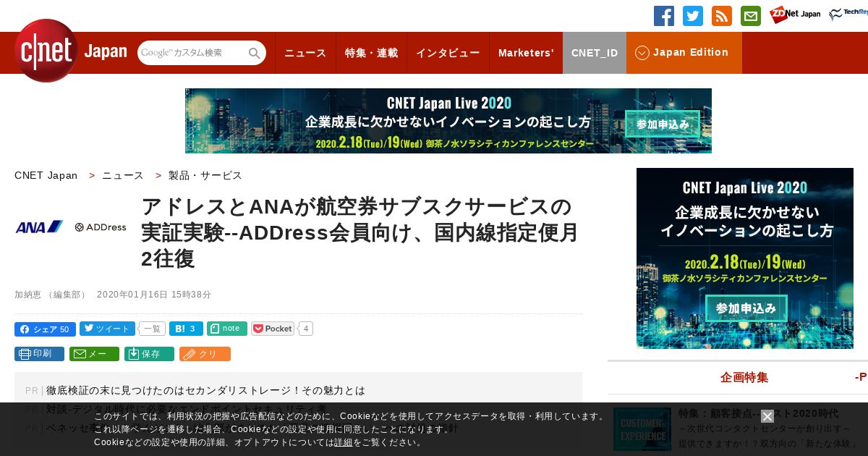Open the Marketers' menu item
The height and width of the screenshot is (456, 868).
[526, 53]
